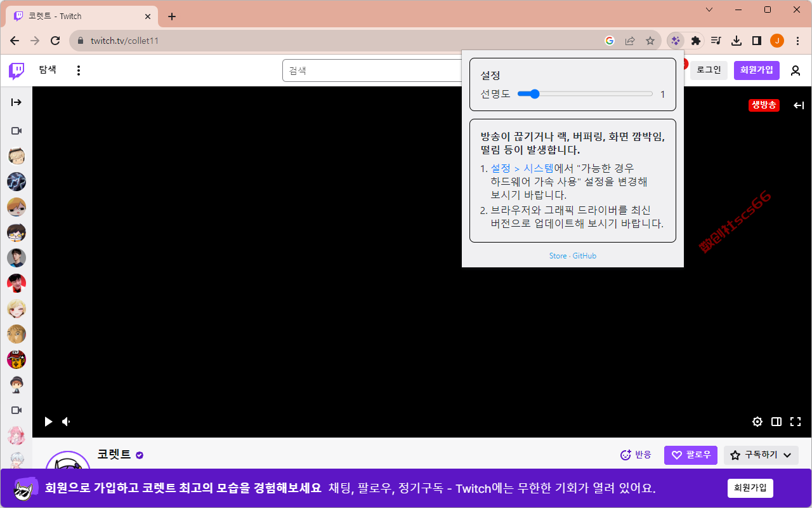Click the Chrome profile avatar J

[777, 41]
